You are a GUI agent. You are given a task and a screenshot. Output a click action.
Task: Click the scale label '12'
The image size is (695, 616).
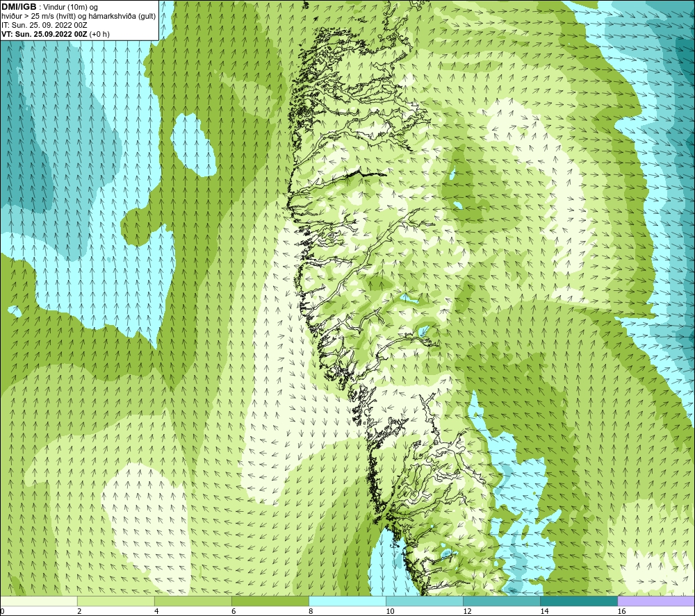[x=467, y=612]
